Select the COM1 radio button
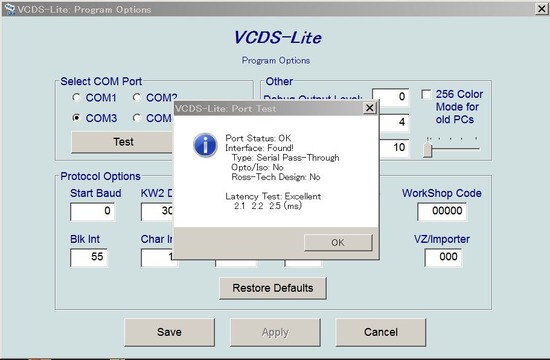 (76, 97)
